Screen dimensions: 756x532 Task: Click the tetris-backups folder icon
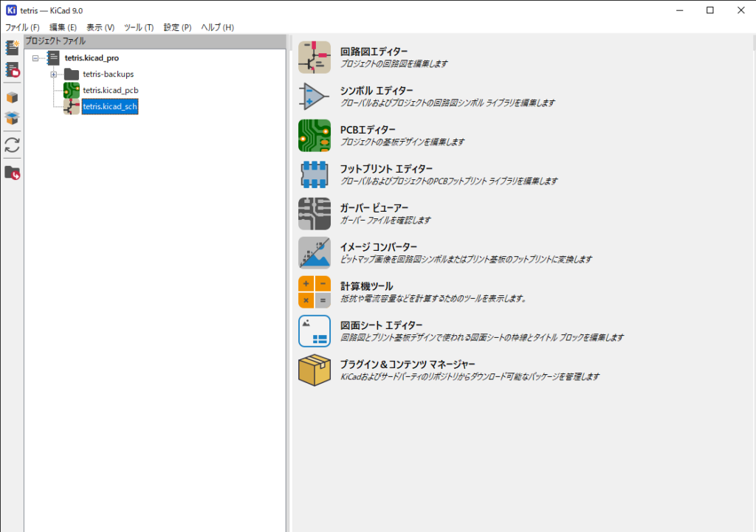pyautogui.click(x=72, y=75)
